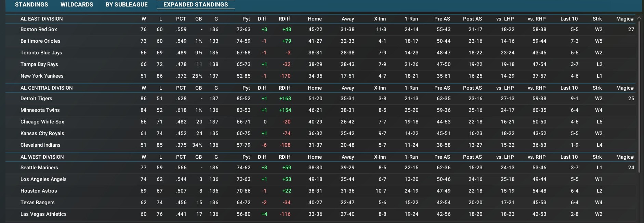Open the Wildcards tab
Viewport: 644px width, 223px height.
tap(77, 4)
